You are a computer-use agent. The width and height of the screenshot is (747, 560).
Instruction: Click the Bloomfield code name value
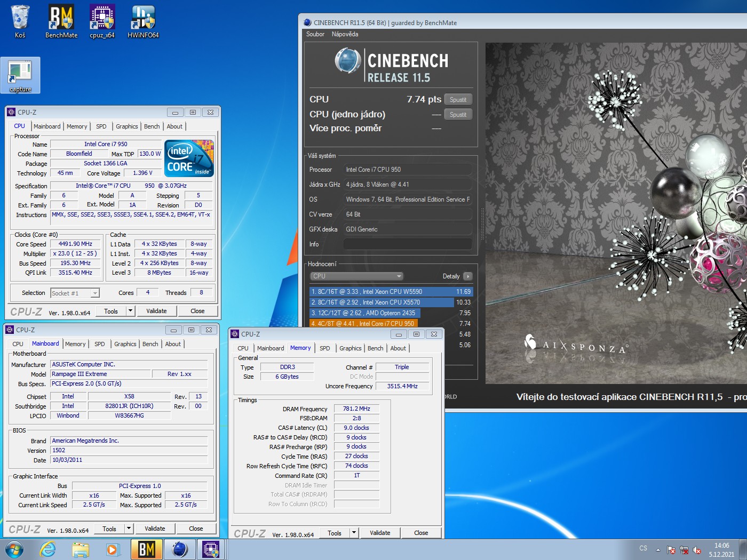79,154
